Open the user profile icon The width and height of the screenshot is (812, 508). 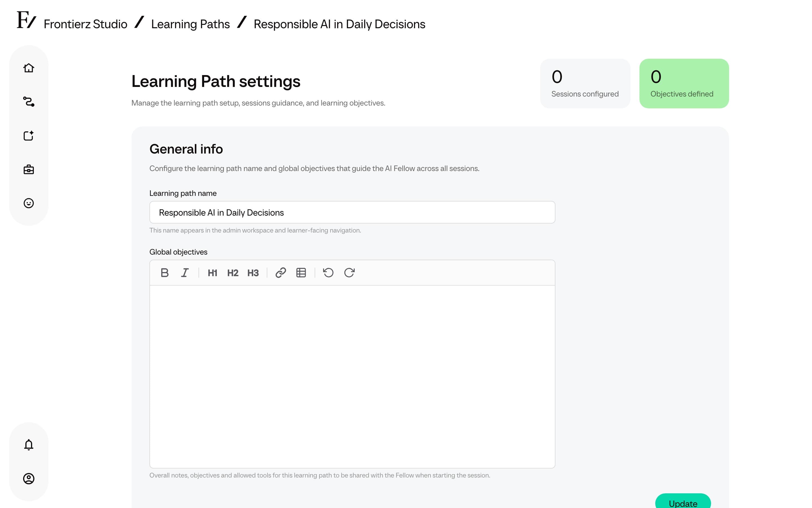pos(28,478)
